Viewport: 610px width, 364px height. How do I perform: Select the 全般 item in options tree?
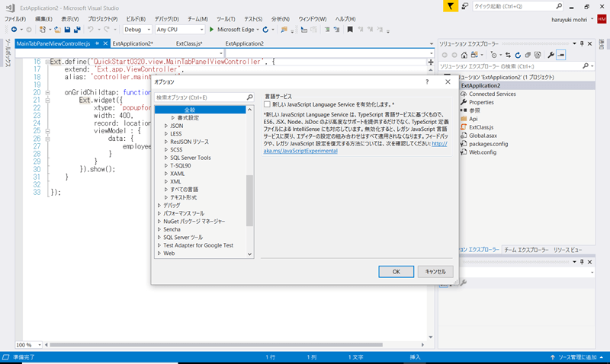[x=200, y=110]
